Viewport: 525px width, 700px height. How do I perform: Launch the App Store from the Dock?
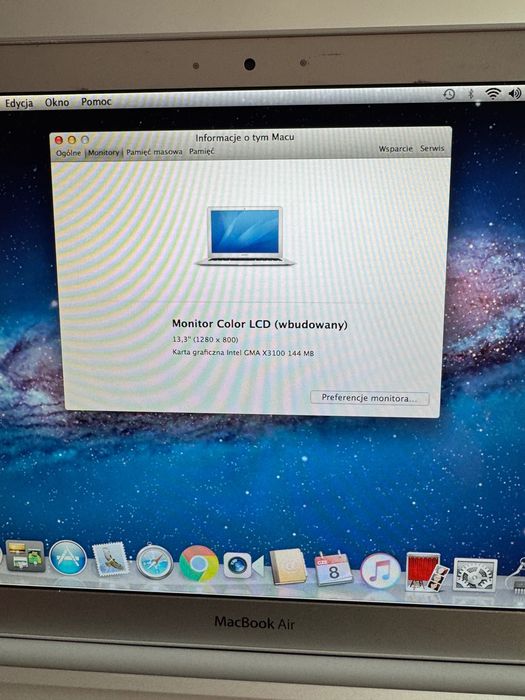[68, 558]
